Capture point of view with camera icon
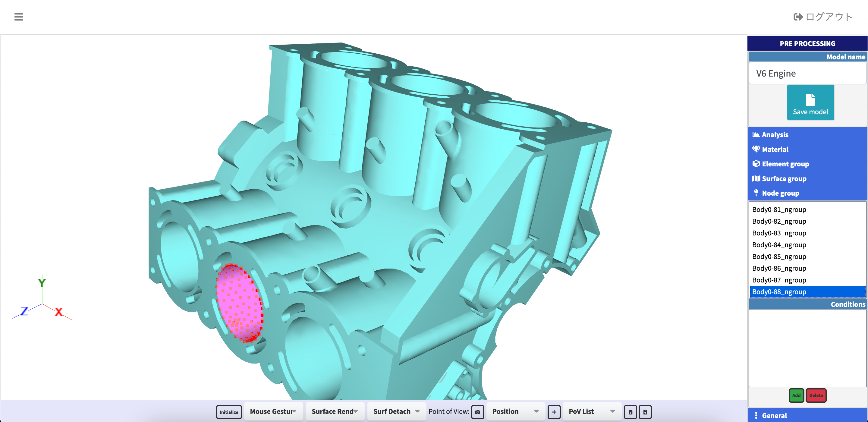Screen dimensions: 868x422 click(x=477, y=411)
